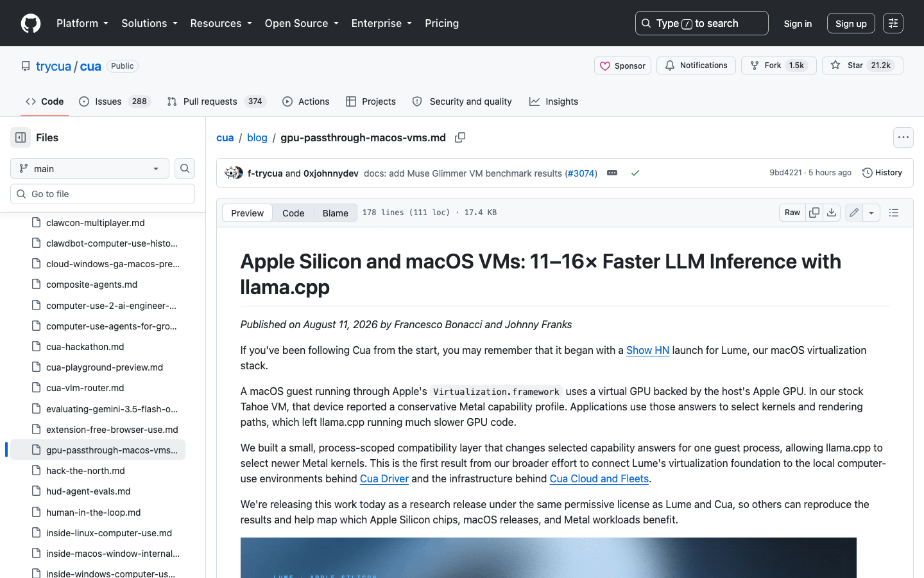
Task: Expand the commit message ellipsis
Action: [612, 173]
